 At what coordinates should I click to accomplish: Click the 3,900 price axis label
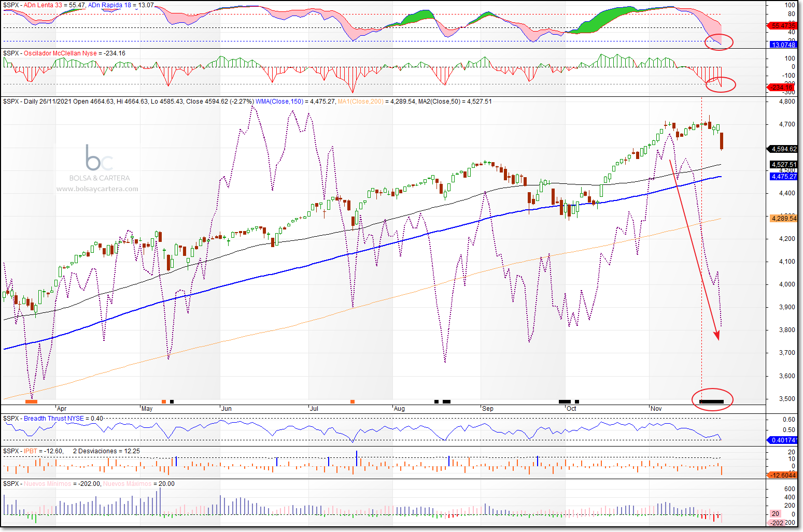[787, 307]
